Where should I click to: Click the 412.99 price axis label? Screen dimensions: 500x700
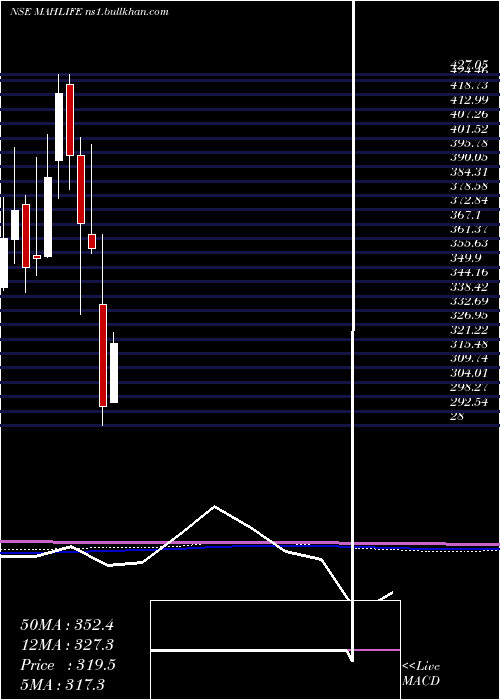click(469, 100)
